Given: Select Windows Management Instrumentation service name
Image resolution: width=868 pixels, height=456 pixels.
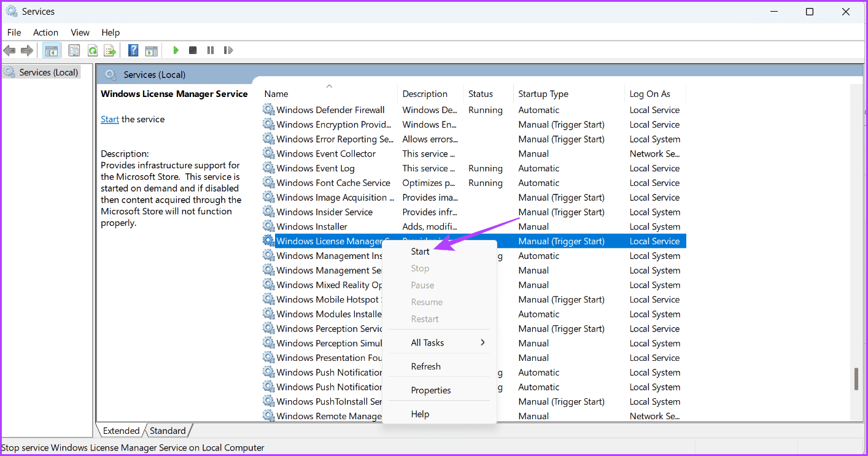Looking at the screenshot, I should 329,256.
